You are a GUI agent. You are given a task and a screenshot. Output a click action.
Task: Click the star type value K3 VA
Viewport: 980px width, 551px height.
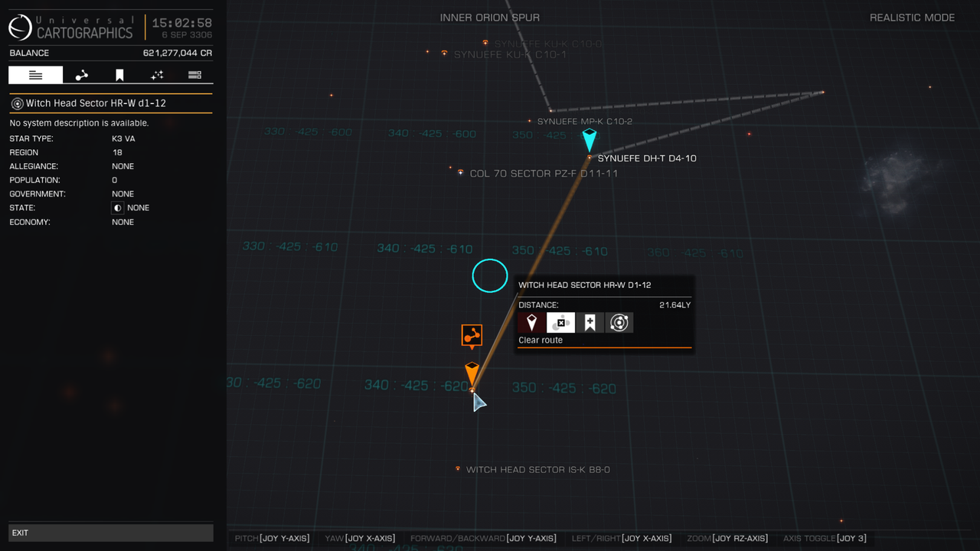[123, 139]
